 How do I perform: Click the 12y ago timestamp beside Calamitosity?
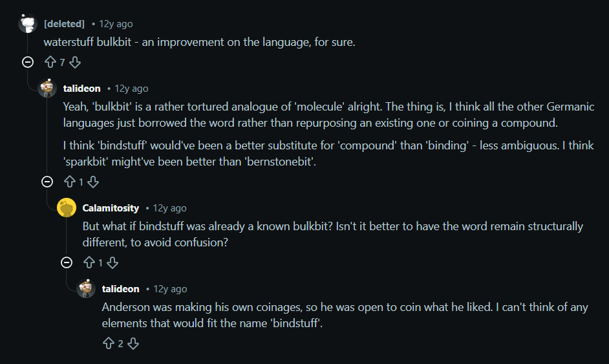click(169, 208)
